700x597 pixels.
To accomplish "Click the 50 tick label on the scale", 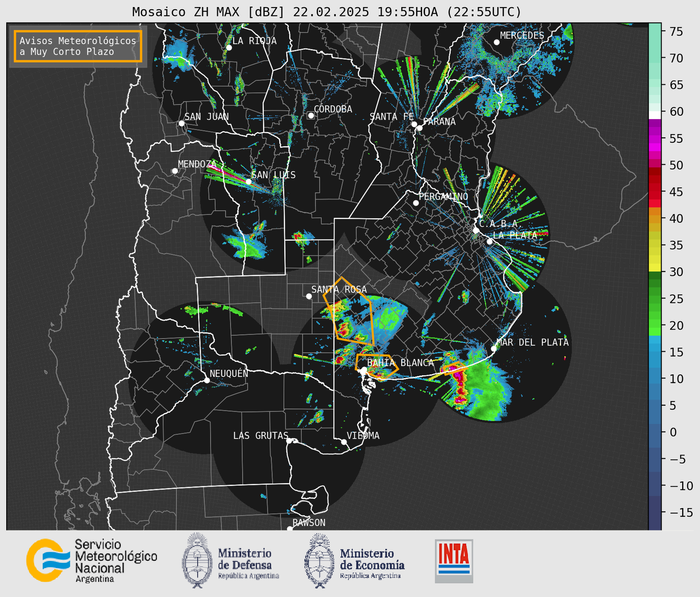I will pyautogui.click(x=676, y=165).
